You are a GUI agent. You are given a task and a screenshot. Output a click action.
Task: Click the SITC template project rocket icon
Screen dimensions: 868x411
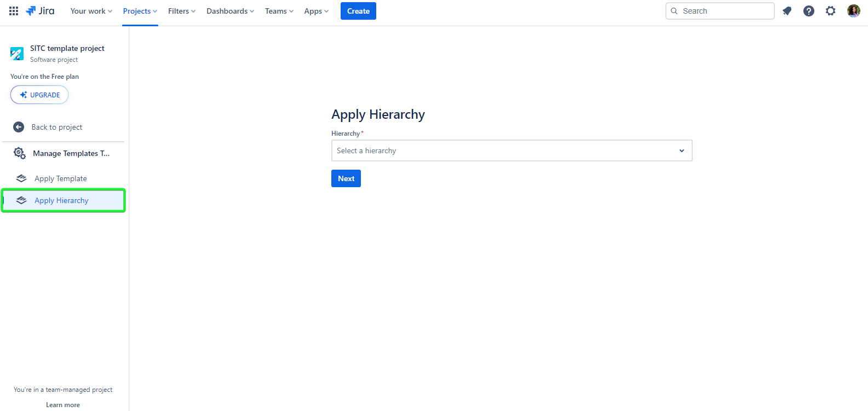pos(17,54)
